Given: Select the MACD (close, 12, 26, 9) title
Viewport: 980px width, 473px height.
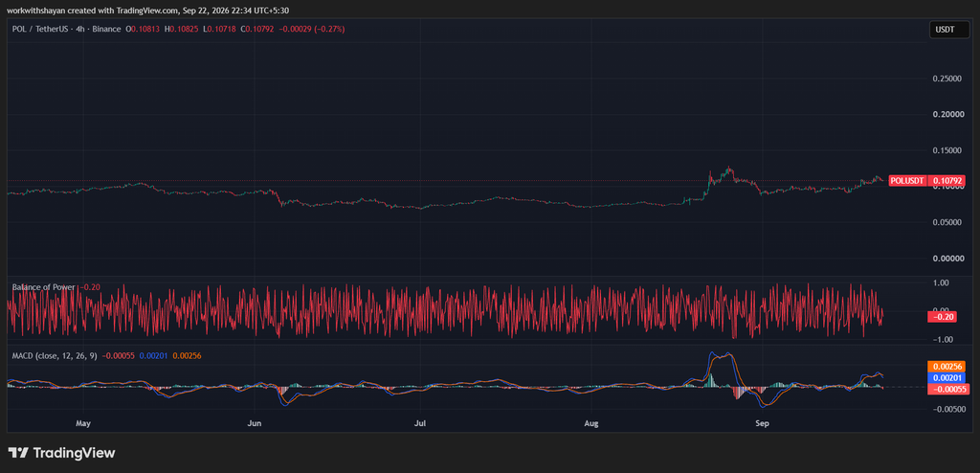Looking at the screenshot, I should click(54, 355).
